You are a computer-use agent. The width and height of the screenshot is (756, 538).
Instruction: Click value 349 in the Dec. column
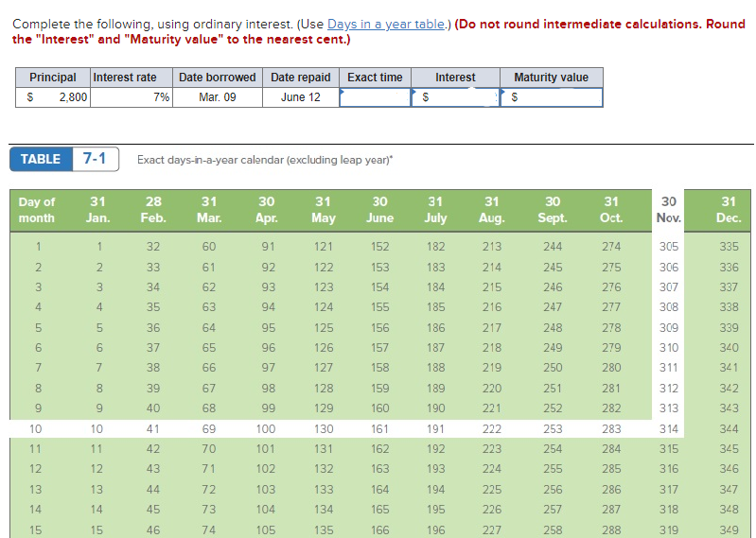pos(729,530)
